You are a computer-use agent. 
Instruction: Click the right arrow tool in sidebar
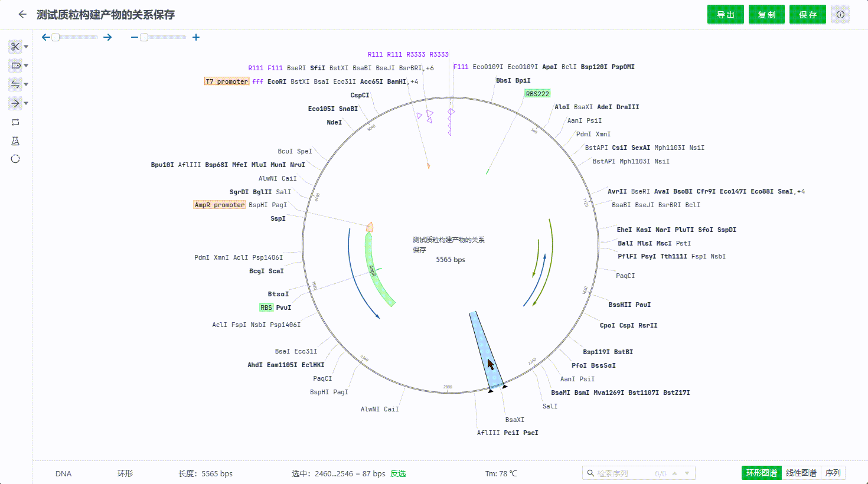pos(15,103)
